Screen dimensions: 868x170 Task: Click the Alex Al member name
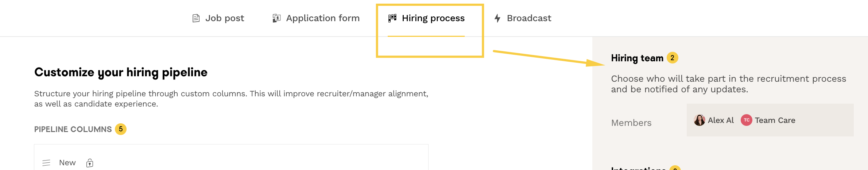coord(721,120)
